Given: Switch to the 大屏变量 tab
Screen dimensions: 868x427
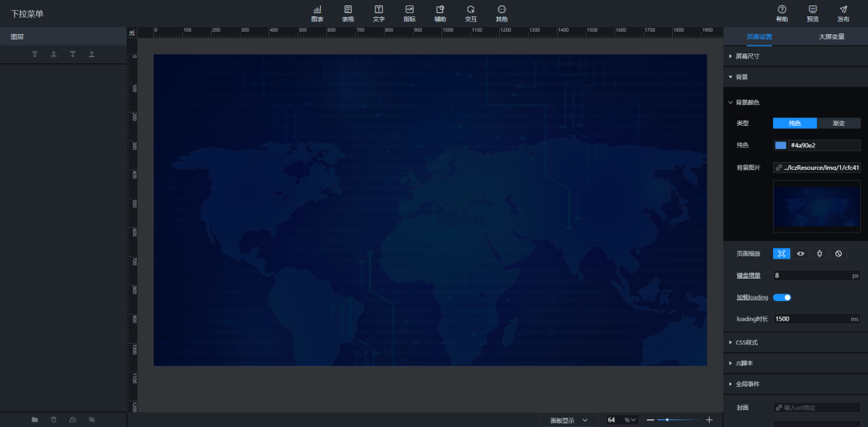Looking at the screenshot, I should pos(831,36).
